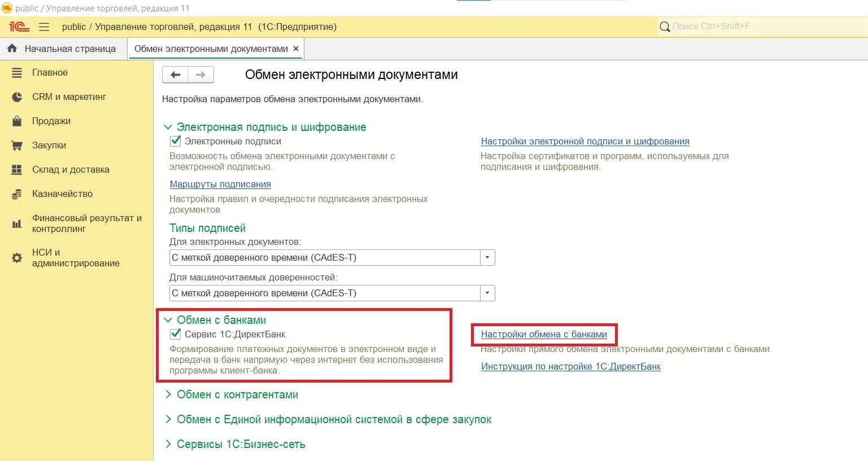Click the back arrow navigation button

(x=175, y=74)
